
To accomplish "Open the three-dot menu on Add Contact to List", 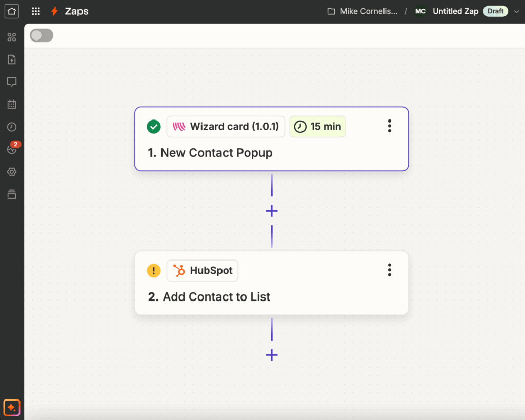I will [x=390, y=270].
